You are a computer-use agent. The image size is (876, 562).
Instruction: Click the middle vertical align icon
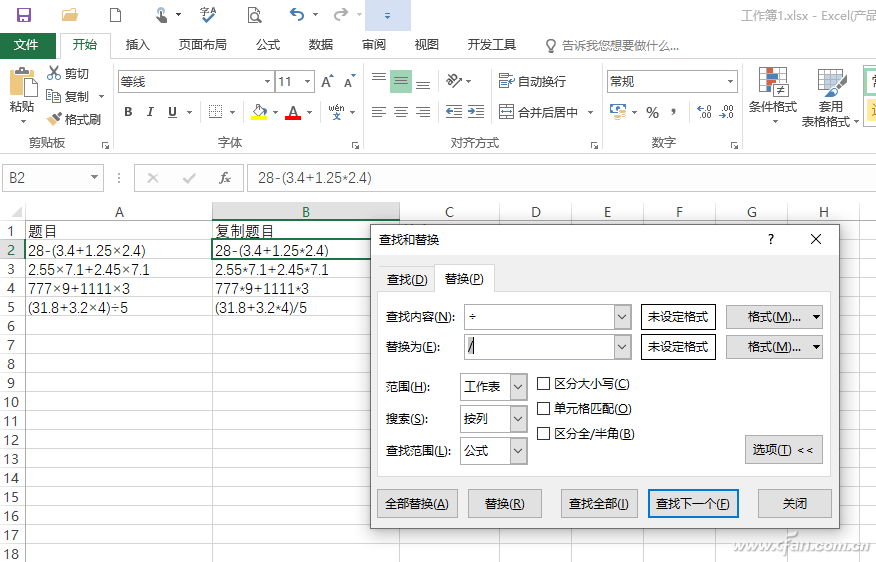pos(401,81)
